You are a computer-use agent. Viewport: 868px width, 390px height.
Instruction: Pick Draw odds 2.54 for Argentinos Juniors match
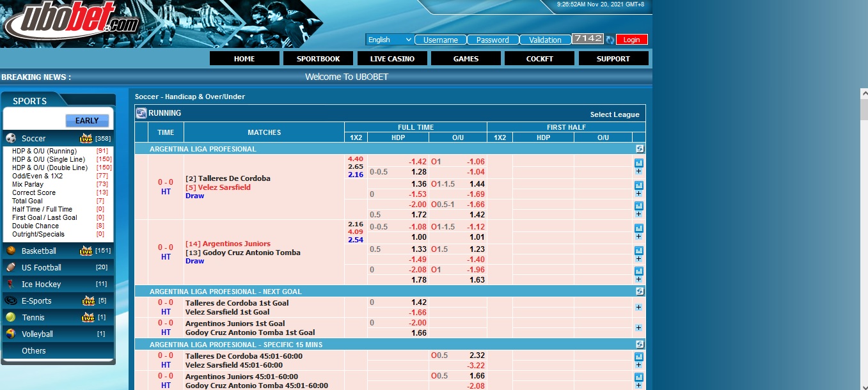pos(356,240)
